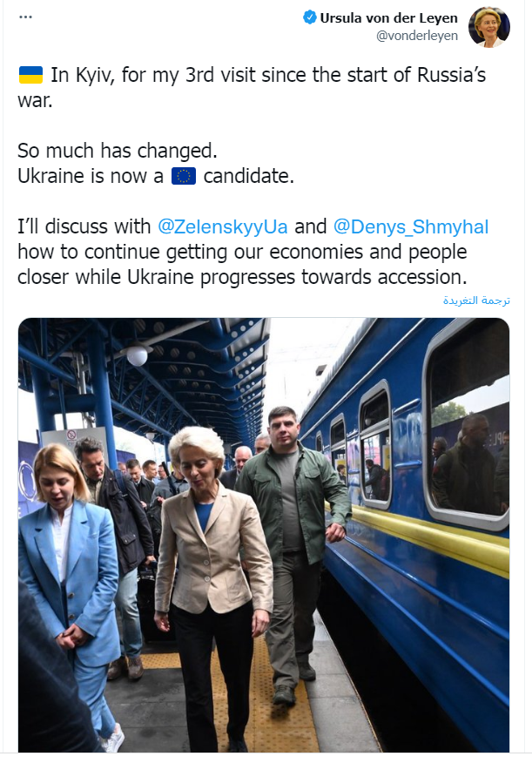Open the @Denys_Shmyhal mention
This screenshot has height=763, width=532.
coord(411,227)
